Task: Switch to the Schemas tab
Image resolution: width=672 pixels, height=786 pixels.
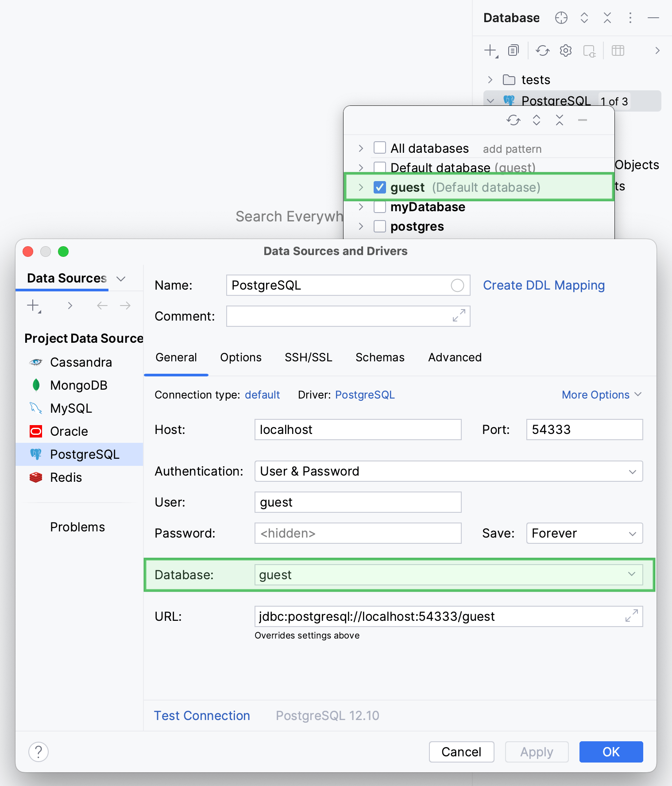Action: click(x=380, y=357)
